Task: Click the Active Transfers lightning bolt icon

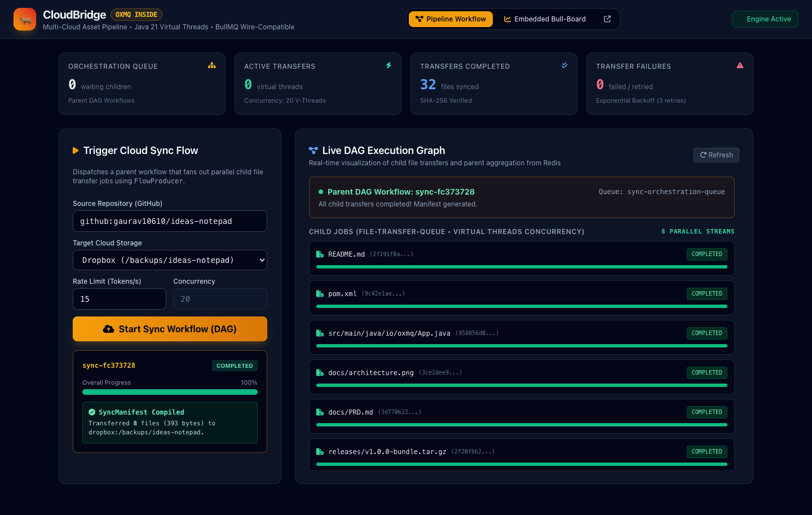Action: click(389, 65)
